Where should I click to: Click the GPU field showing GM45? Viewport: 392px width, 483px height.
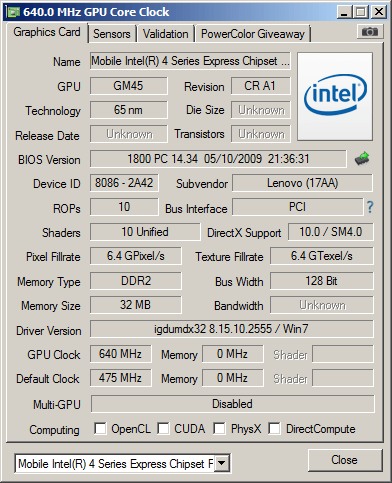tap(128, 86)
